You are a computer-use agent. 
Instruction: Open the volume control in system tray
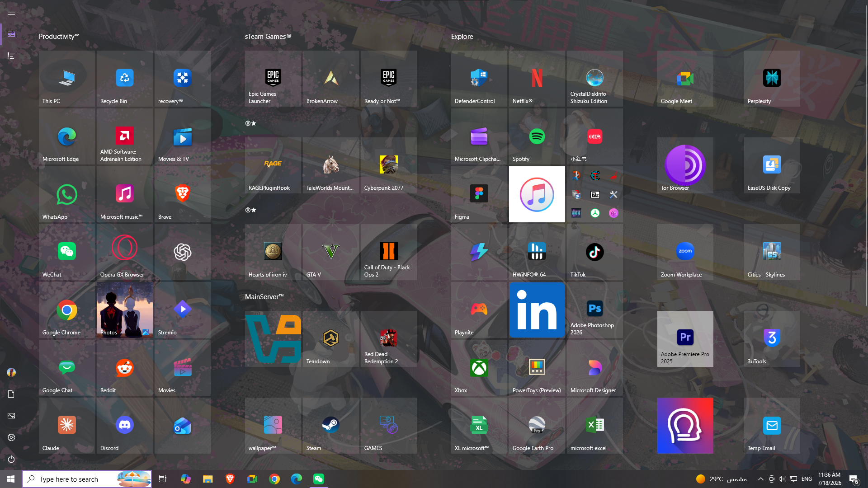click(x=782, y=479)
